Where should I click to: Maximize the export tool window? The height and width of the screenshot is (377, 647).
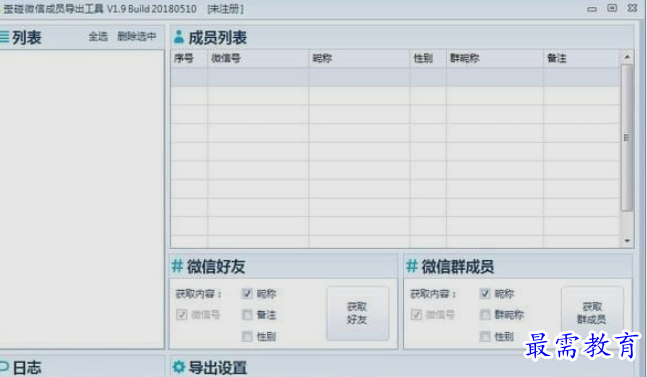(612, 8)
